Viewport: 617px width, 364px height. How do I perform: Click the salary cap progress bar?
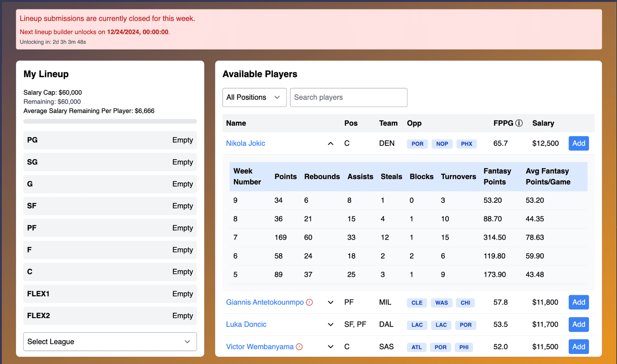click(x=110, y=121)
